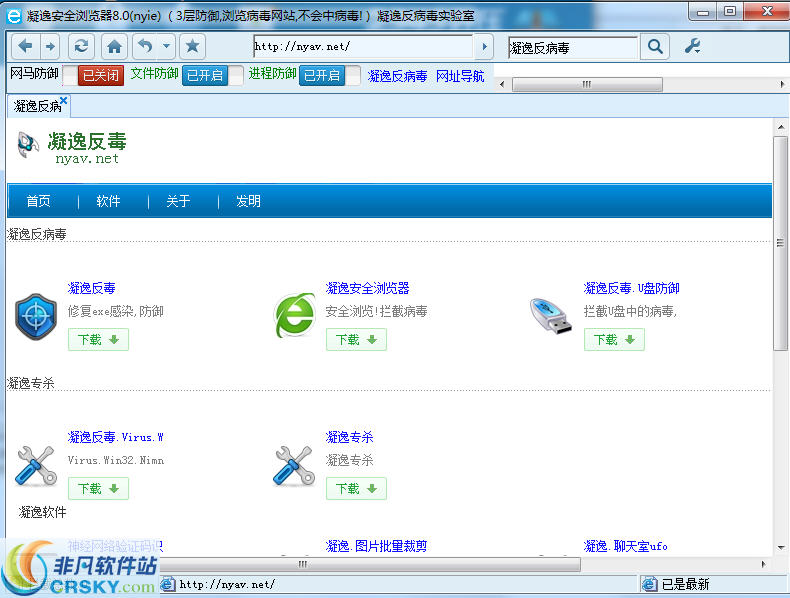790x598 pixels.
Task: Click the magnifier search button
Action: pos(655,47)
